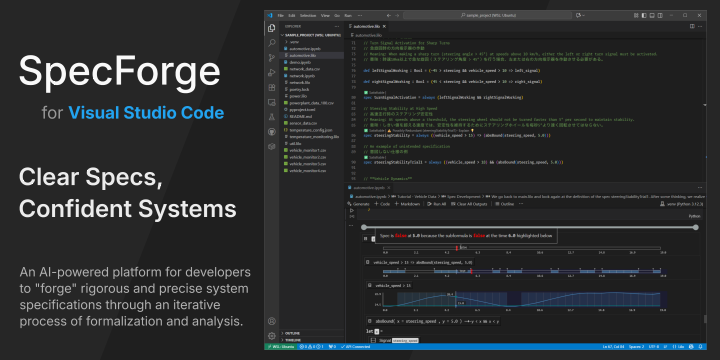This screenshot has height=360, width=720.
Task: Collapse the SAMPLE_PROJECT folder section
Action: (x=313, y=35)
